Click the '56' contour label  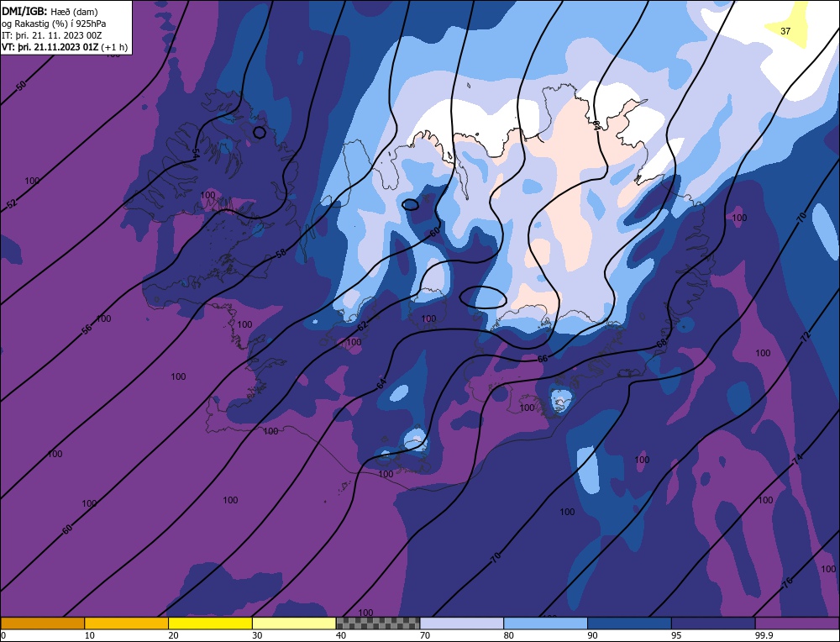[x=87, y=329]
